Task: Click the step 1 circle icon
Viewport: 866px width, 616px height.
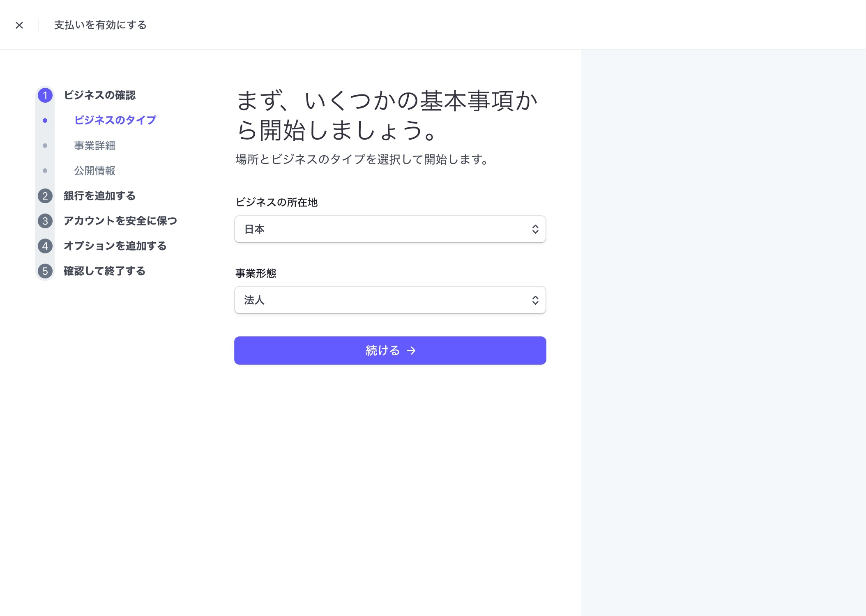Action: click(45, 95)
